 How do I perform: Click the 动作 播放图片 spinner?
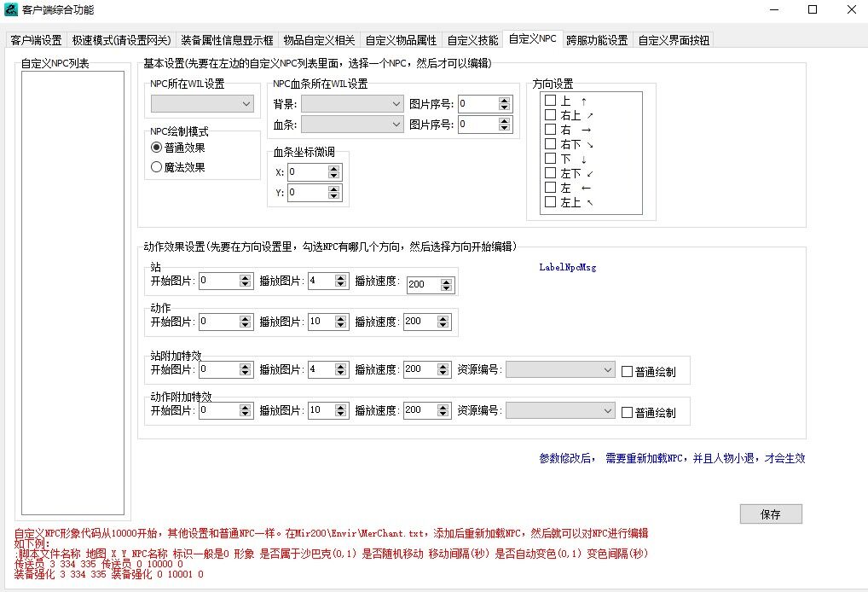coord(340,322)
